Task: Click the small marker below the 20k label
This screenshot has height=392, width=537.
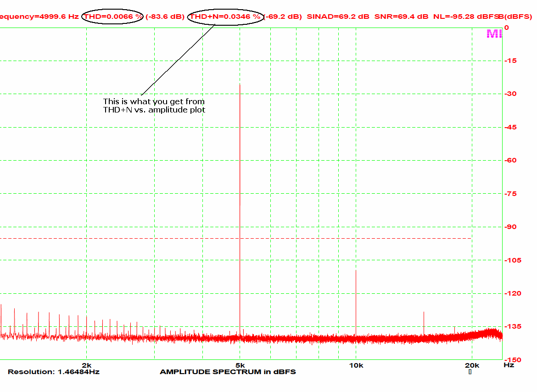Action: pos(470,372)
